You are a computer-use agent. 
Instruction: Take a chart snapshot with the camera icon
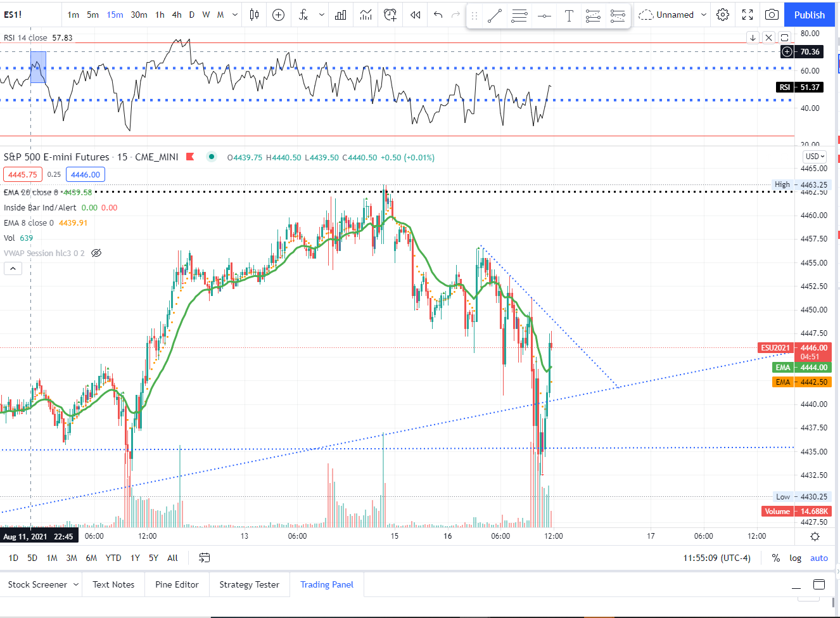(772, 15)
